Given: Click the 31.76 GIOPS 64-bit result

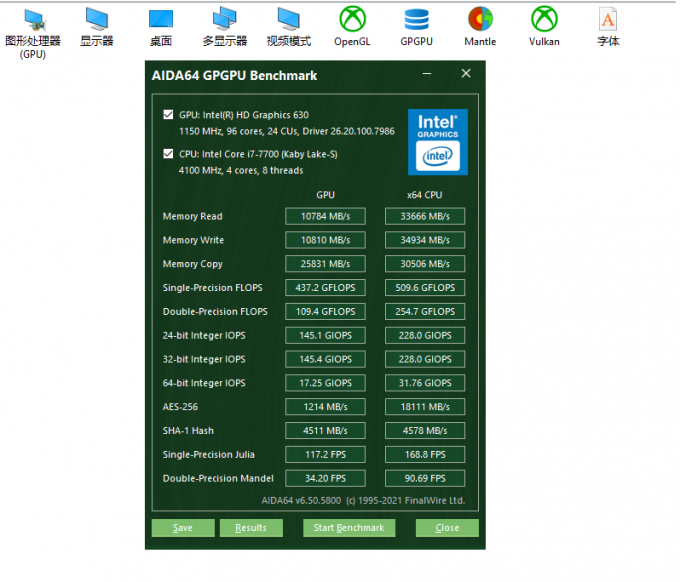Looking at the screenshot, I should pyautogui.click(x=425, y=383).
